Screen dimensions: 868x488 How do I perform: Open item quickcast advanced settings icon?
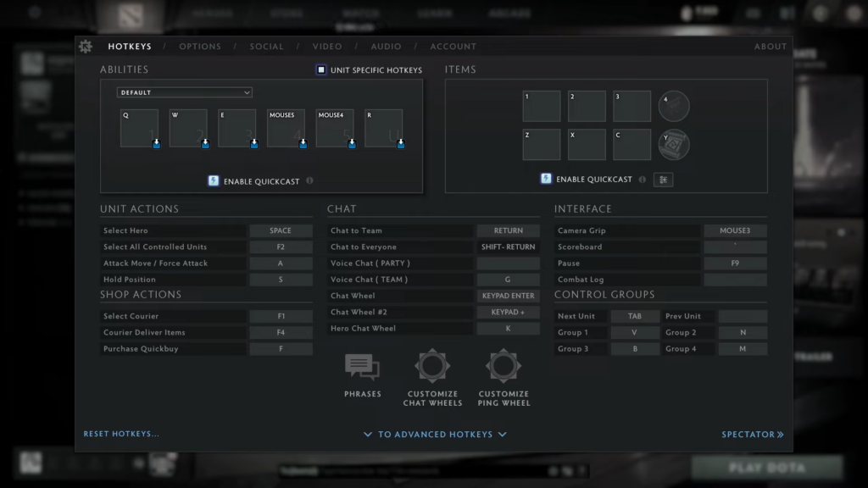pos(663,180)
